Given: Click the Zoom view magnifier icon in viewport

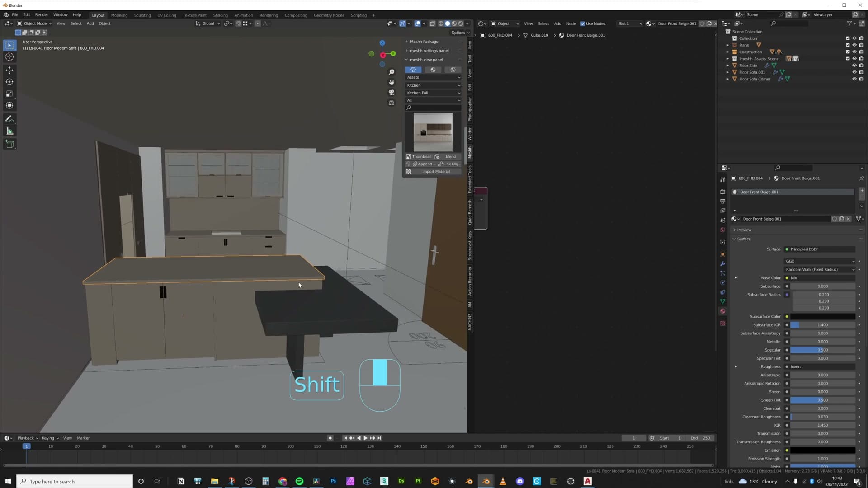Looking at the screenshot, I should click(392, 72).
